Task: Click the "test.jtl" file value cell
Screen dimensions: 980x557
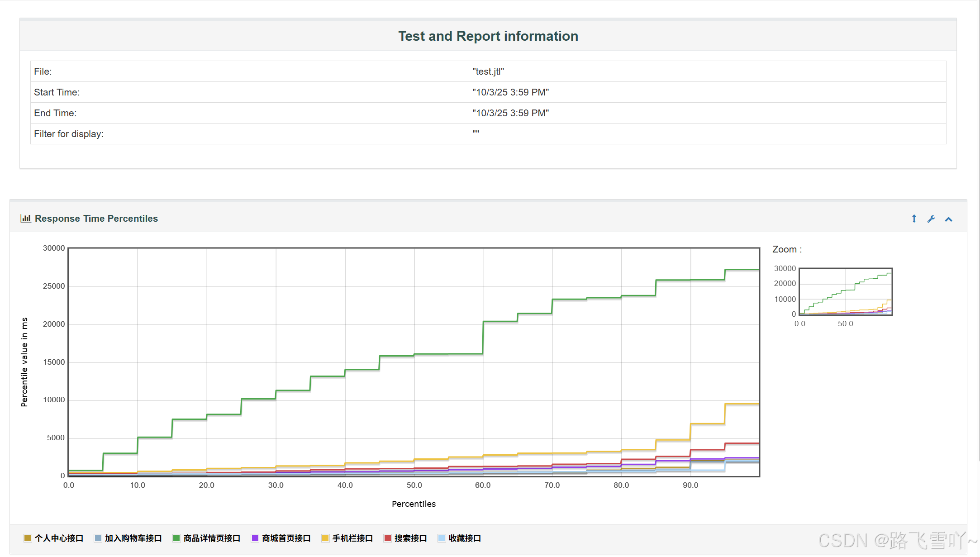Action: pyautogui.click(x=488, y=71)
